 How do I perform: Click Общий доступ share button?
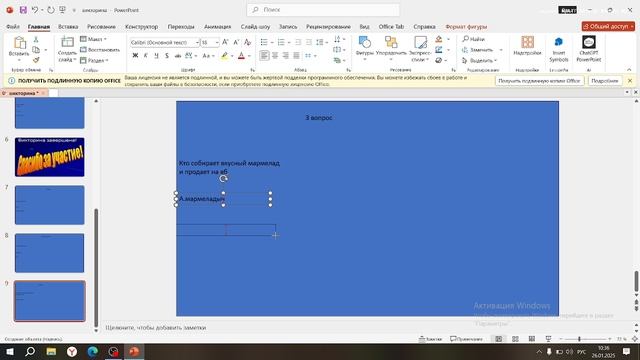pyautogui.click(x=608, y=27)
